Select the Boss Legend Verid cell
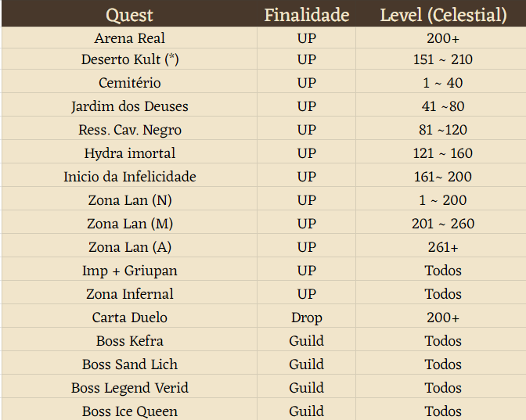 click(129, 386)
